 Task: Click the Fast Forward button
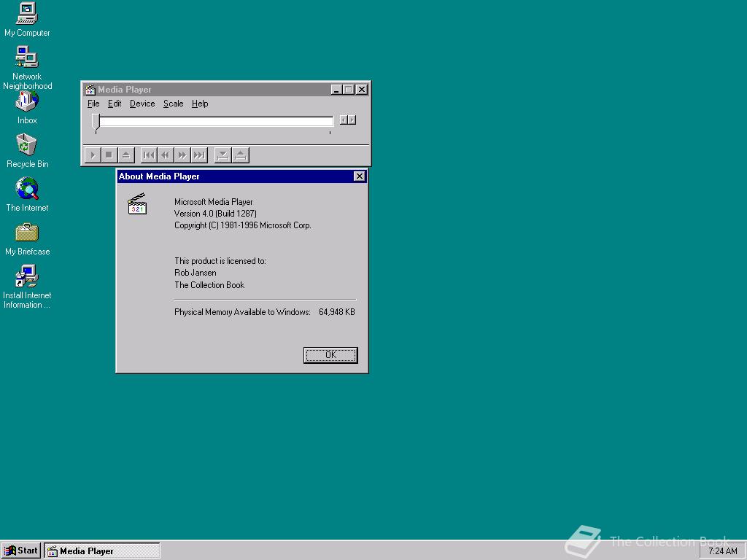182,155
